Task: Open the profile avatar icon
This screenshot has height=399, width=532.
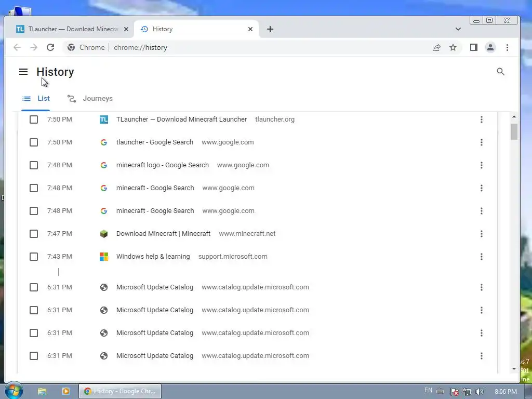Action: [x=490, y=47]
